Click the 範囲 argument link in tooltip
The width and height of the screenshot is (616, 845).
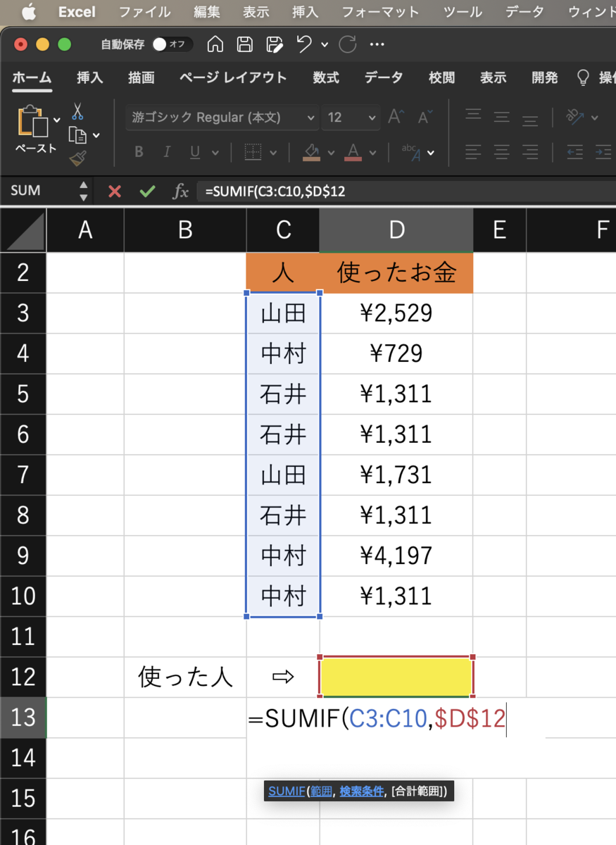pos(322,791)
